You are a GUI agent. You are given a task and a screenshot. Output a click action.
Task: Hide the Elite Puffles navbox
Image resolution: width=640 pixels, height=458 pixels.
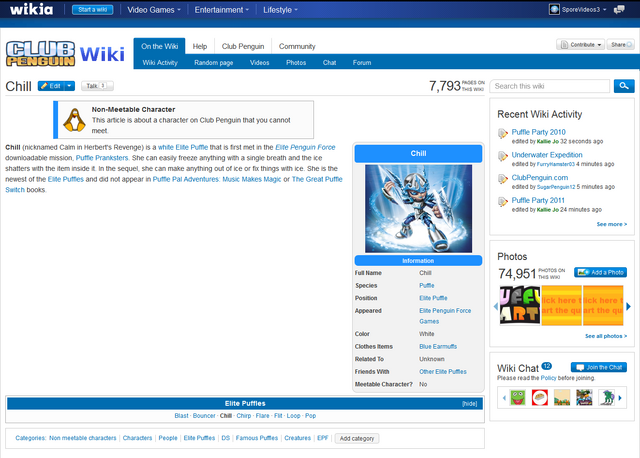tap(469, 404)
